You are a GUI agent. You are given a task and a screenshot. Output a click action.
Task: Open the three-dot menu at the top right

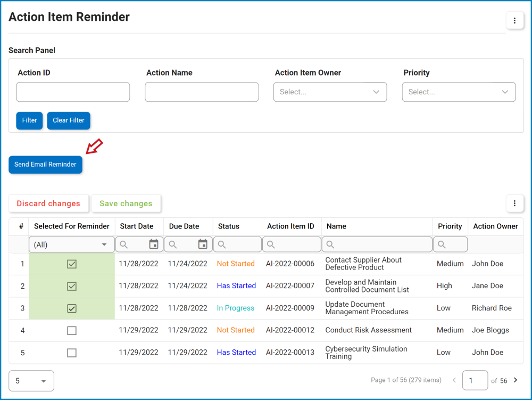(514, 20)
